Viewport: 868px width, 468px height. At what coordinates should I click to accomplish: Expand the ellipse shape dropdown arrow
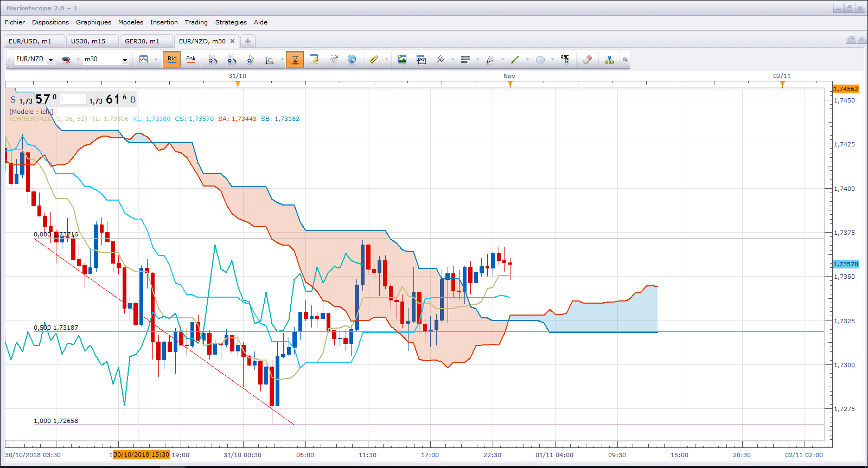552,60
